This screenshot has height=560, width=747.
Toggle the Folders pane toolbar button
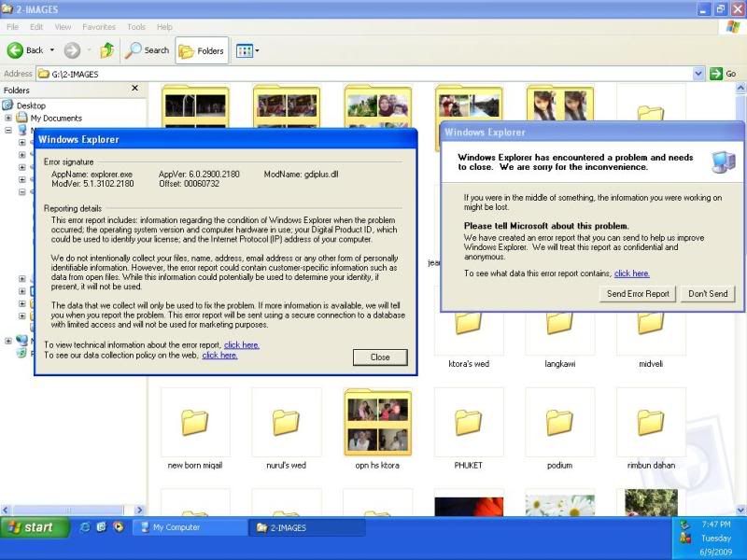tap(202, 50)
